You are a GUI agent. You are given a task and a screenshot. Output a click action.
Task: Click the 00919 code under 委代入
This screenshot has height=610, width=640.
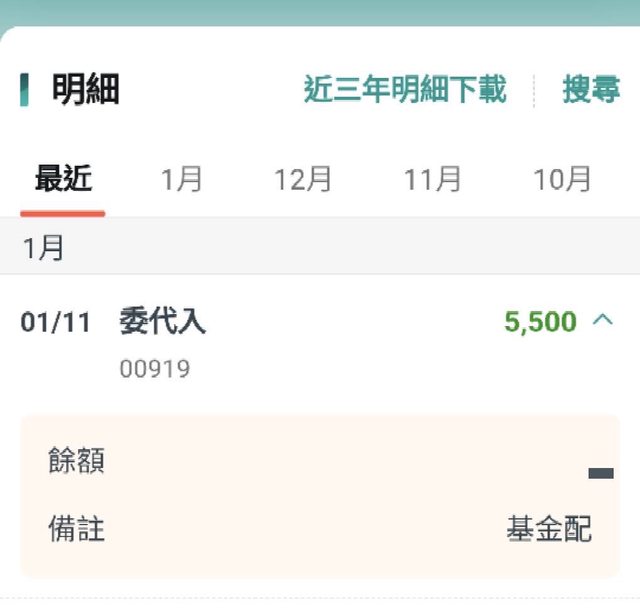155,369
